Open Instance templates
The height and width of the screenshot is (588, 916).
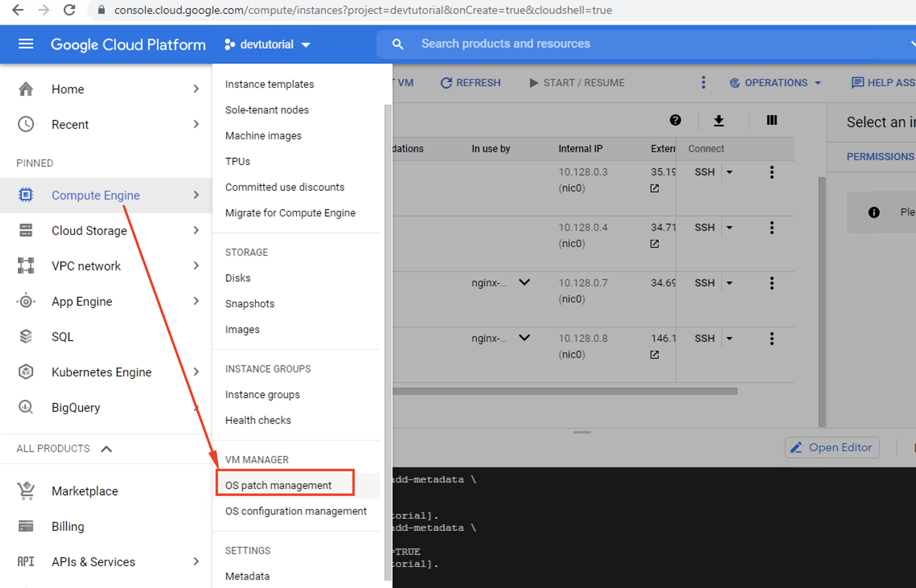269,84
